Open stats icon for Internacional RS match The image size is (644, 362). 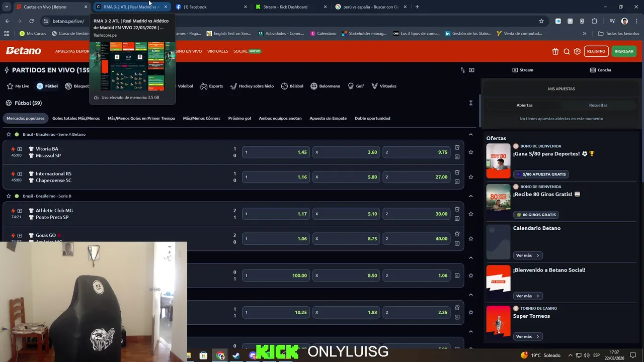pyautogui.click(x=457, y=182)
